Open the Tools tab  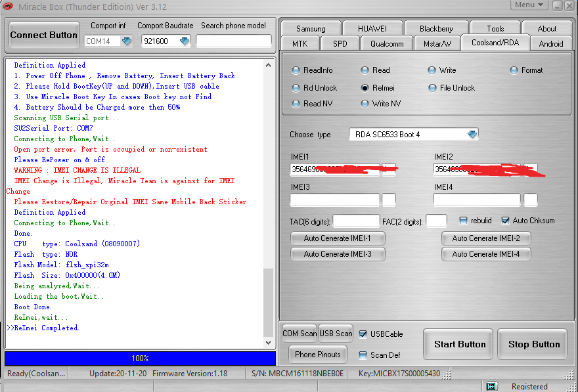coord(495,28)
